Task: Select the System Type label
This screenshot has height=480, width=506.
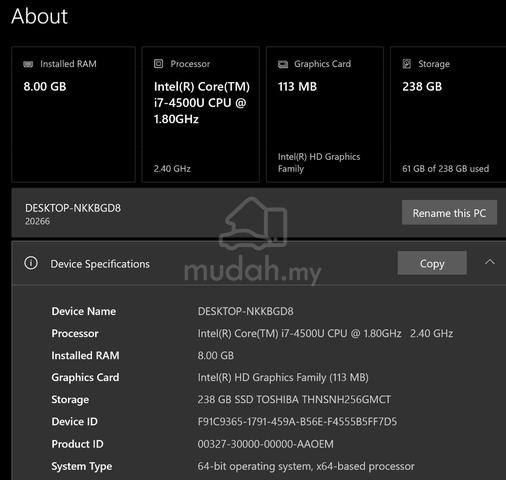Action: (x=82, y=466)
